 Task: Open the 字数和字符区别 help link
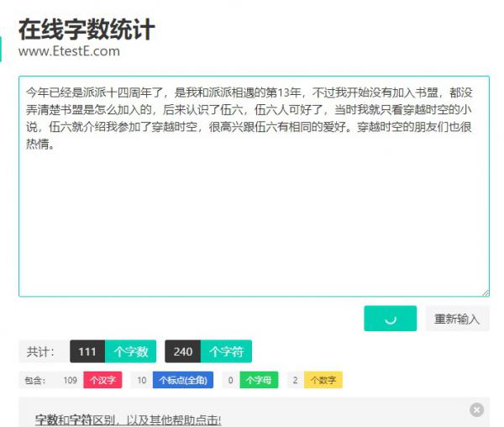[x=128, y=419]
